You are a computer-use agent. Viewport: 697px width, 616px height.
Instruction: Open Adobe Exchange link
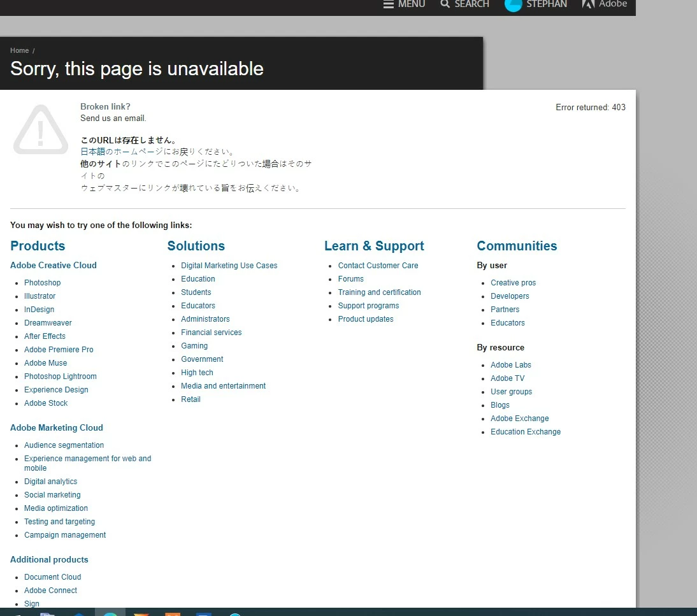(x=520, y=419)
